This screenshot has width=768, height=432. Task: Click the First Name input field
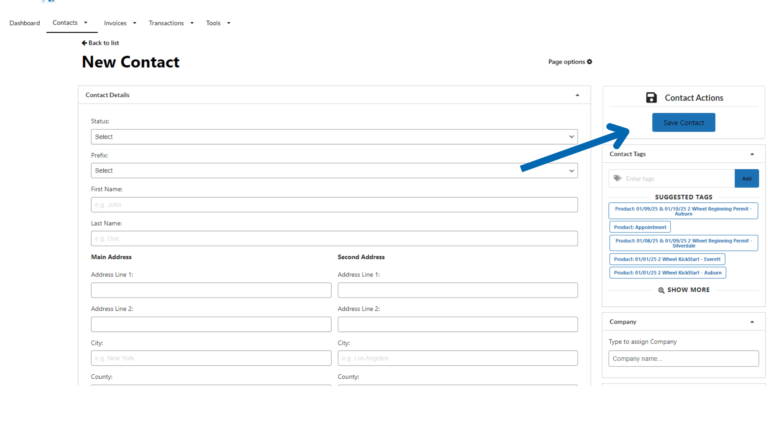[x=334, y=205]
